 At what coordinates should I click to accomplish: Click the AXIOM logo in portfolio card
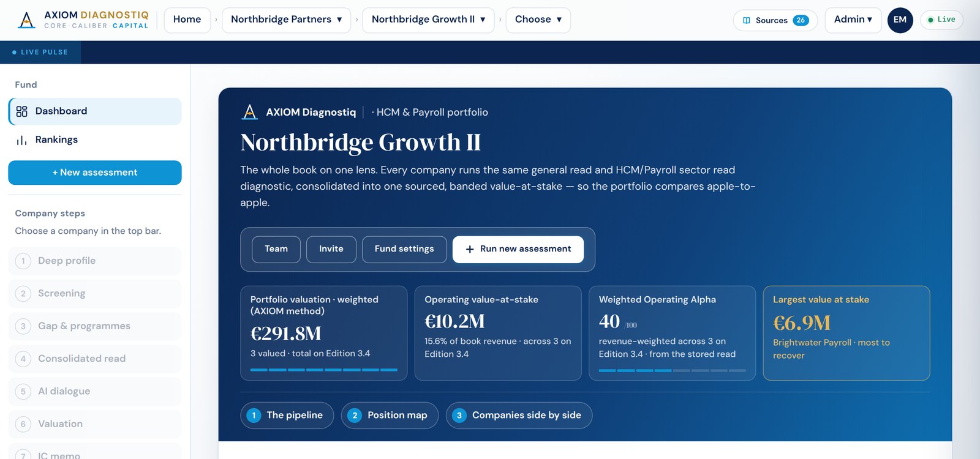click(250, 112)
